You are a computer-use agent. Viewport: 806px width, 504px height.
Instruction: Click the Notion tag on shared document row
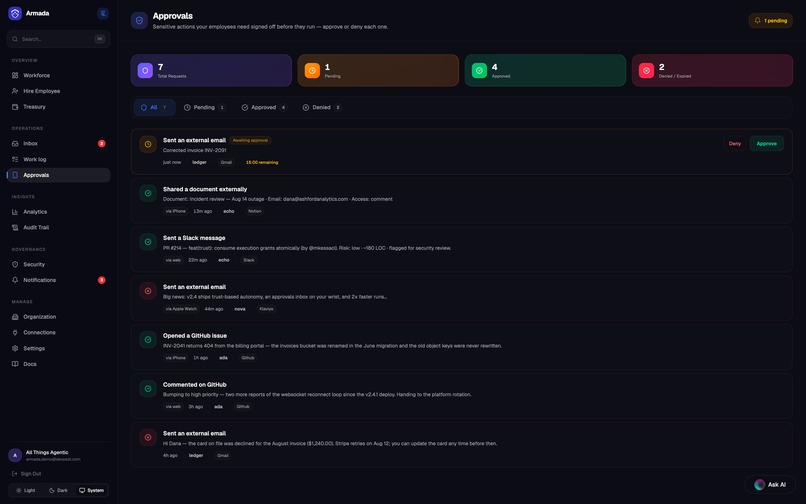254,211
